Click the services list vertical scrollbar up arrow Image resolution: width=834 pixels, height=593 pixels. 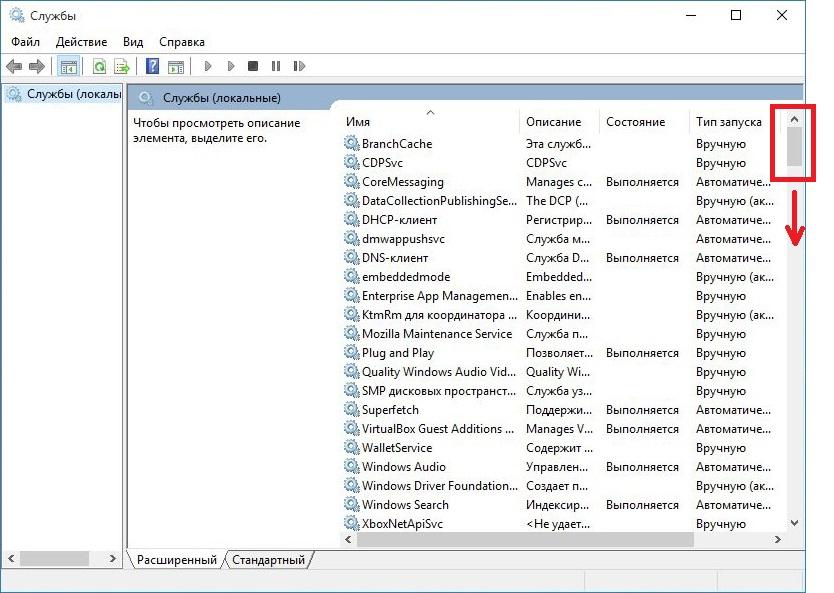pos(794,119)
